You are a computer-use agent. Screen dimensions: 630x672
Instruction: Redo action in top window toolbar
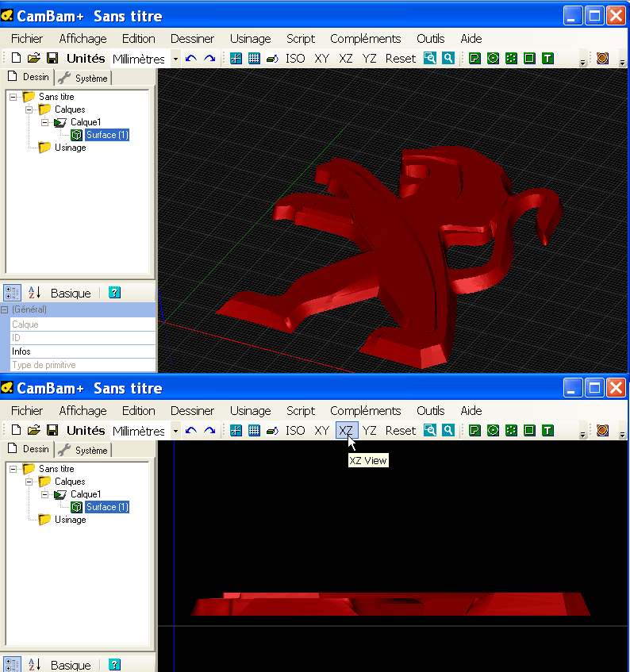209,58
